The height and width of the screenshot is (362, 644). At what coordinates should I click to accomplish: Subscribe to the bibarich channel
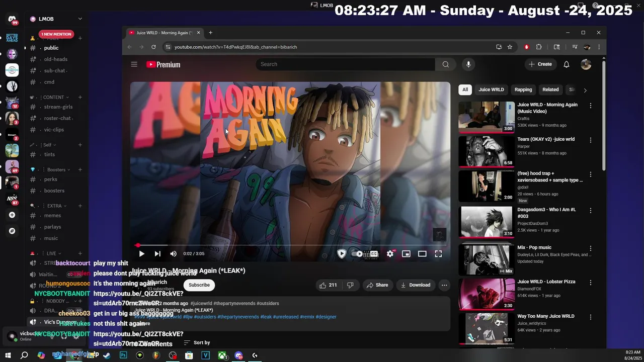click(199, 285)
